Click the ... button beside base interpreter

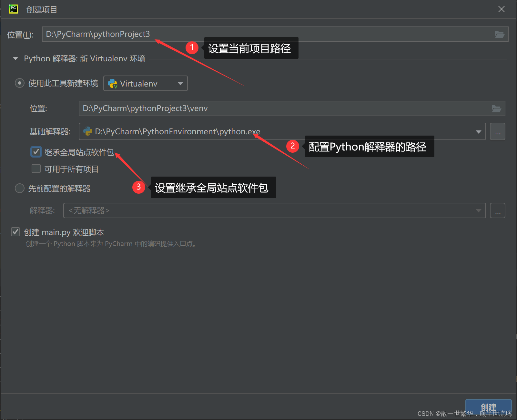click(x=498, y=132)
